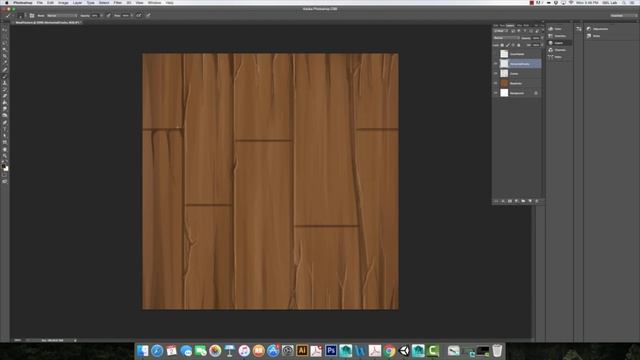The image size is (640, 360).
Task: Select the Crop tool
Action: [5, 56]
